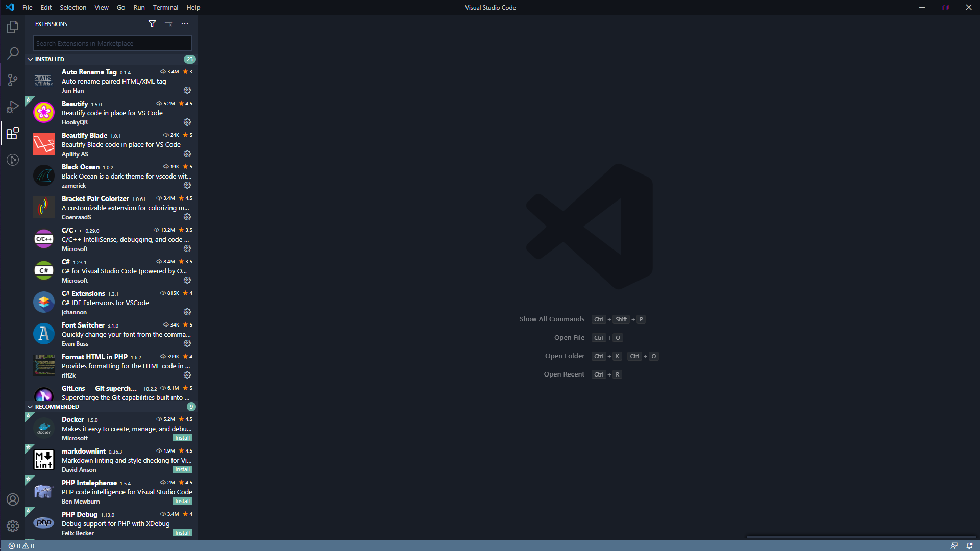980x551 pixels.
Task: Open the Accounts icon in the activity bar
Action: coord(13,499)
